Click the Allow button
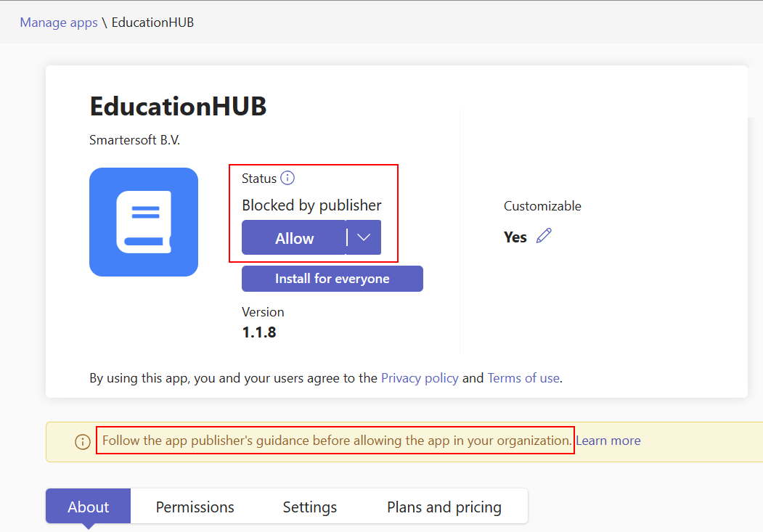Screen dimensions: 763x532 click(294, 237)
